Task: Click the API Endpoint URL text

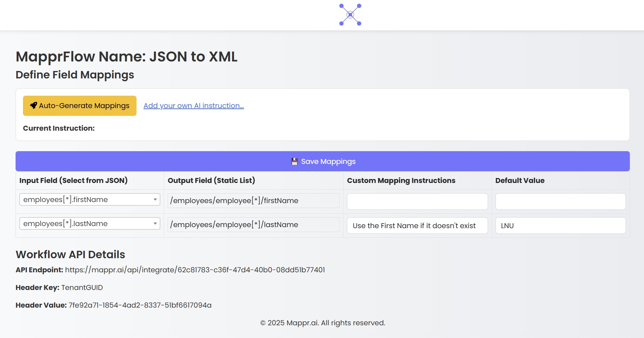Action: coord(195,270)
